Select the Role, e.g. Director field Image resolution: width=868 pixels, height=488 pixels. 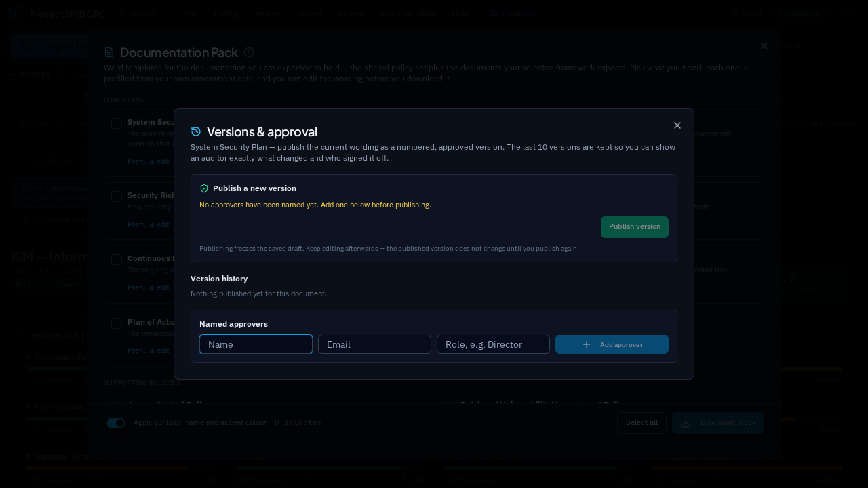click(493, 344)
